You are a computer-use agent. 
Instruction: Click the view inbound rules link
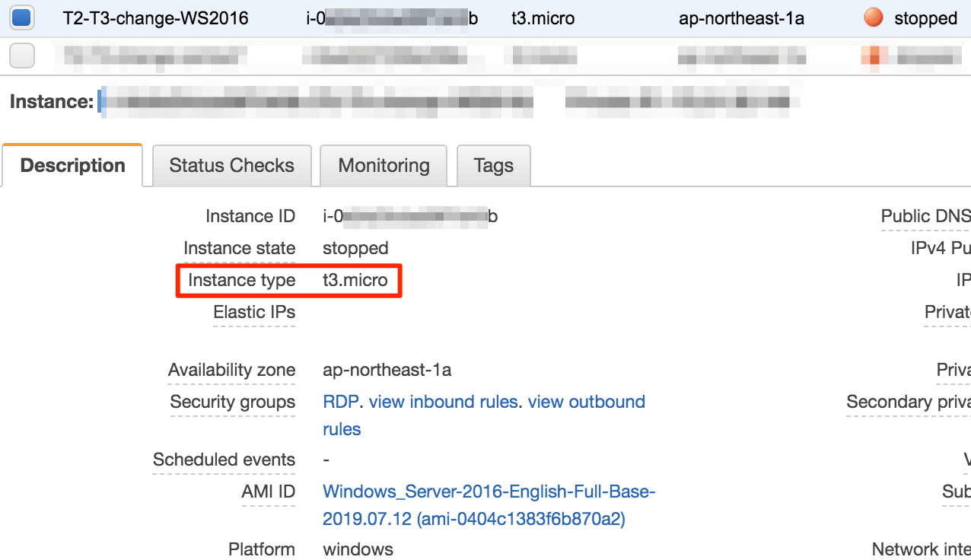click(443, 402)
